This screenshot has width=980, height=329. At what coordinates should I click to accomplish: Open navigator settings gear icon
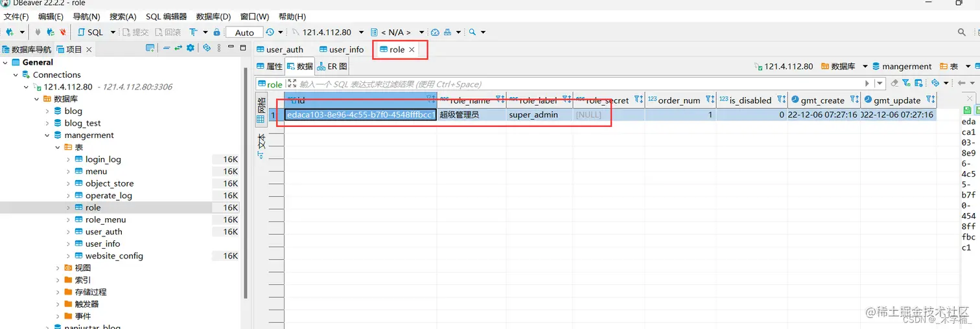click(190, 48)
